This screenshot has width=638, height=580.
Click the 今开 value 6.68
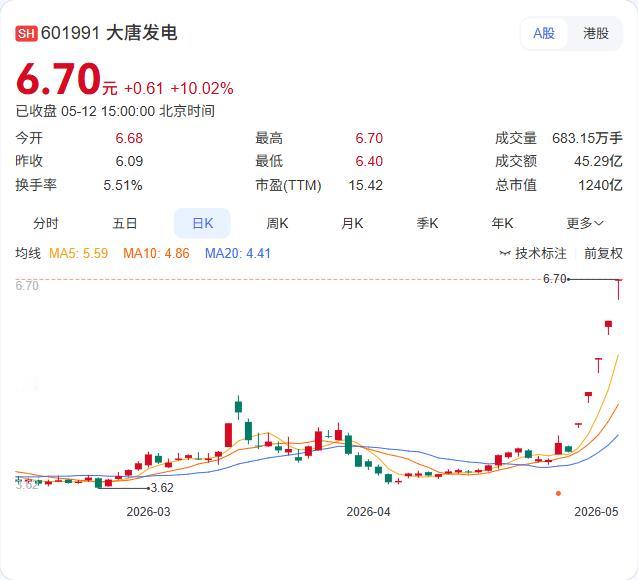tap(129, 138)
